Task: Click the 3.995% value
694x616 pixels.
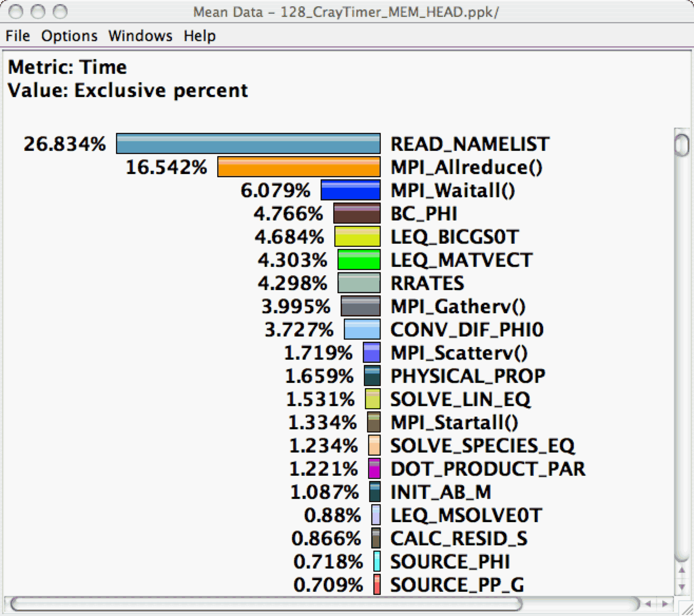Action: point(296,306)
